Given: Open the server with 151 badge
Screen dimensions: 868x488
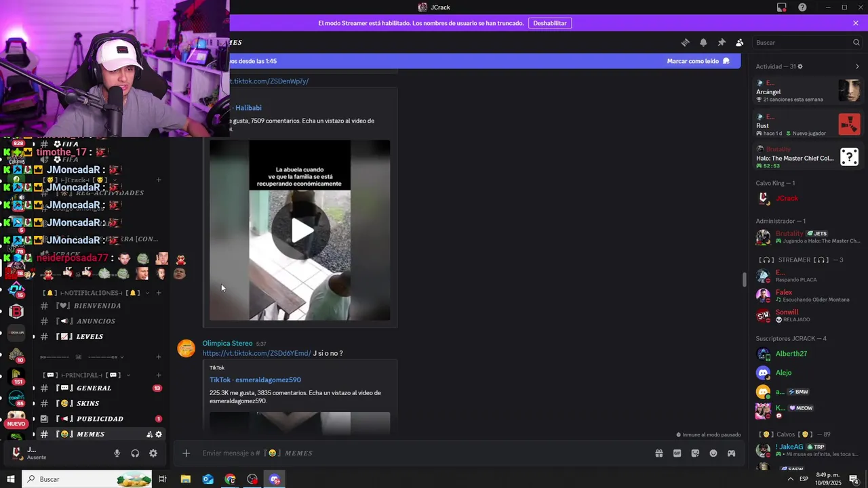Looking at the screenshot, I should [16, 375].
